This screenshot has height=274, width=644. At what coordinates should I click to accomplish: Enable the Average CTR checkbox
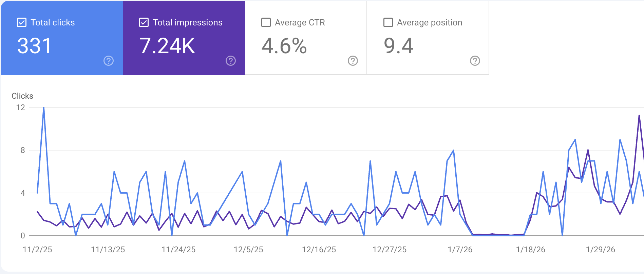pyautogui.click(x=266, y=23)
